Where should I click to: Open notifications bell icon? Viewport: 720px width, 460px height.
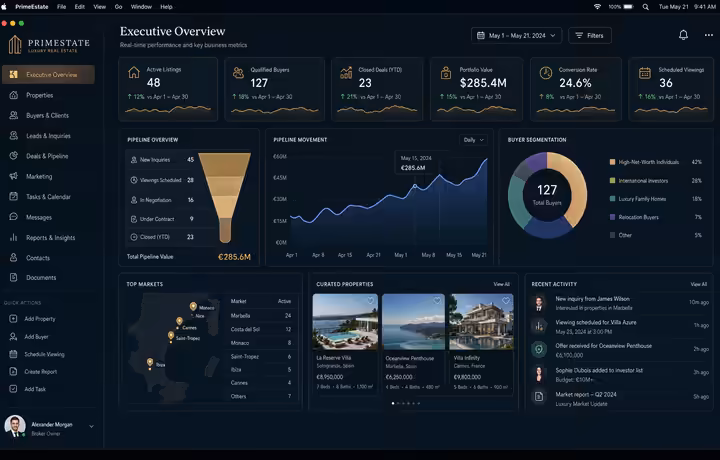(x=683, y=35)
